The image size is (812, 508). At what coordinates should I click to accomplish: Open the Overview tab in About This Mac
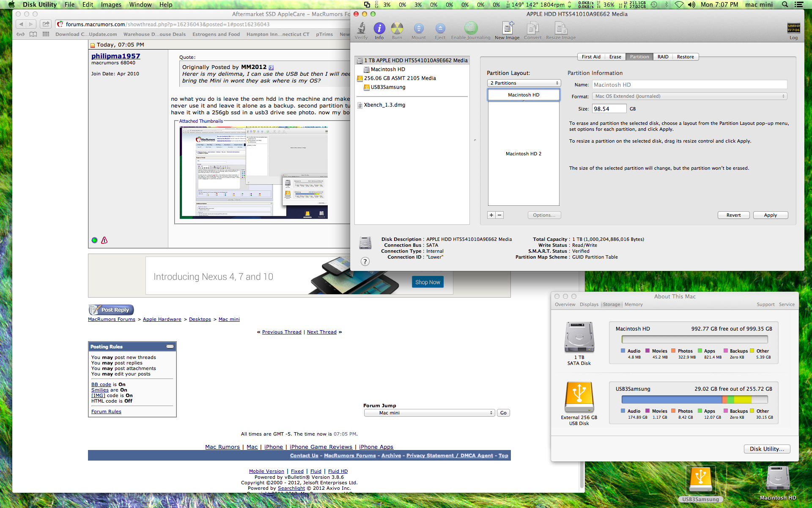565,304
